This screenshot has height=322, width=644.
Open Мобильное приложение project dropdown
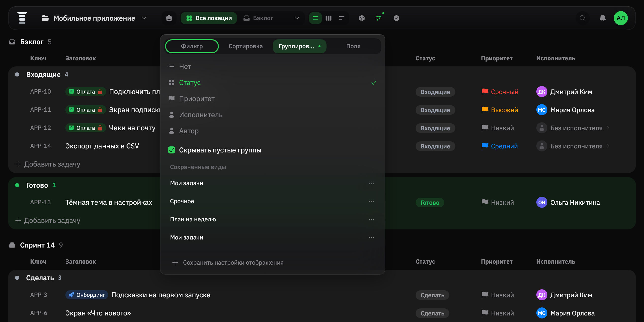point(94,18)
